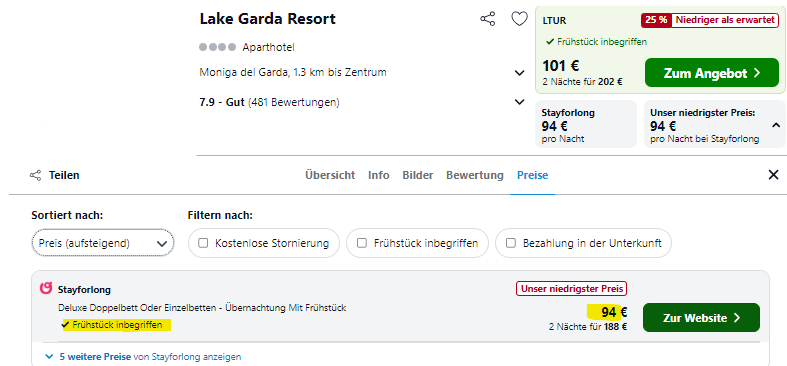Switch to the Bewertung tab
This screenshot has height=366, width=787.
coord(475,175)
